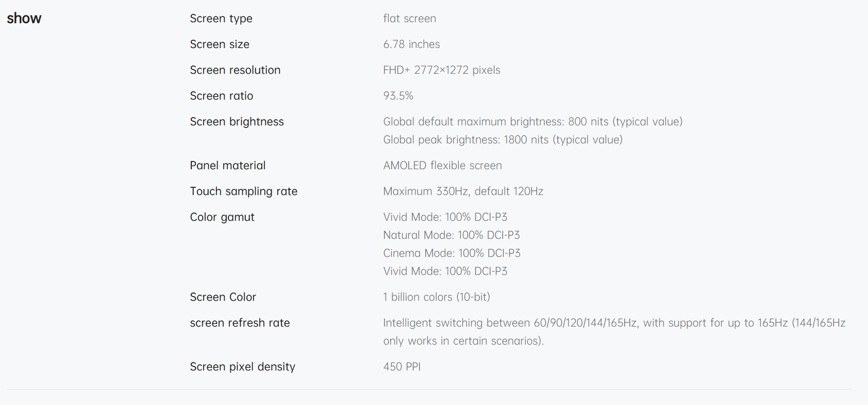
Task: Click the "Color gamut" label
Action: tap(222, 217)
